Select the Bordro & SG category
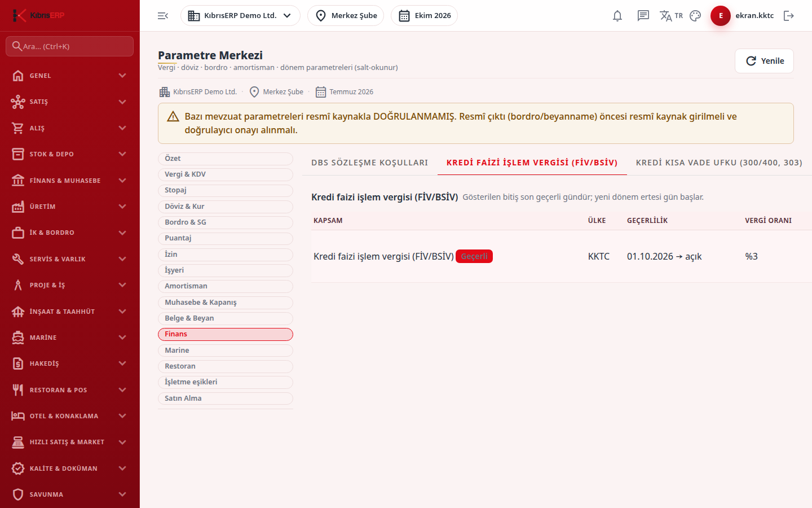 [x=226, y=222]
